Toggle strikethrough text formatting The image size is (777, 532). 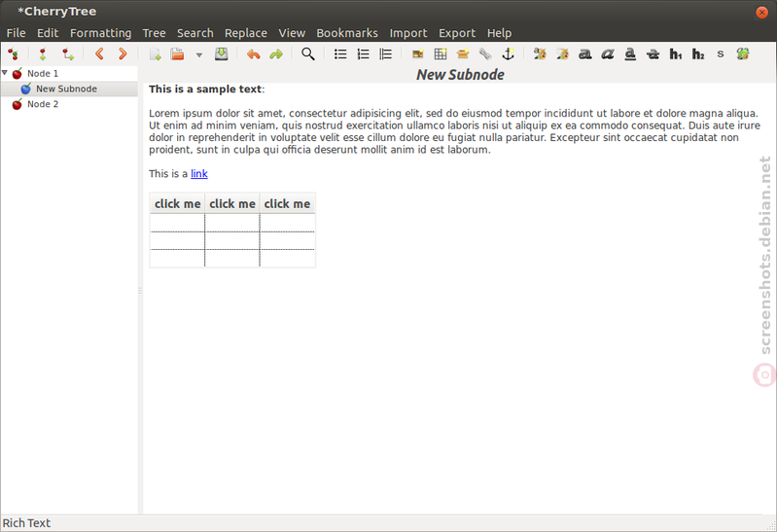(x=653, y=54)
